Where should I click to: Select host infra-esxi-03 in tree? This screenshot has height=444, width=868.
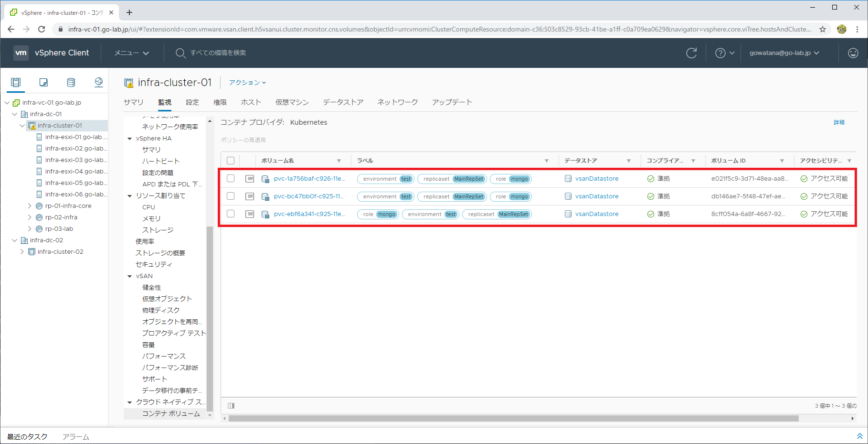[x=76, y=160]
